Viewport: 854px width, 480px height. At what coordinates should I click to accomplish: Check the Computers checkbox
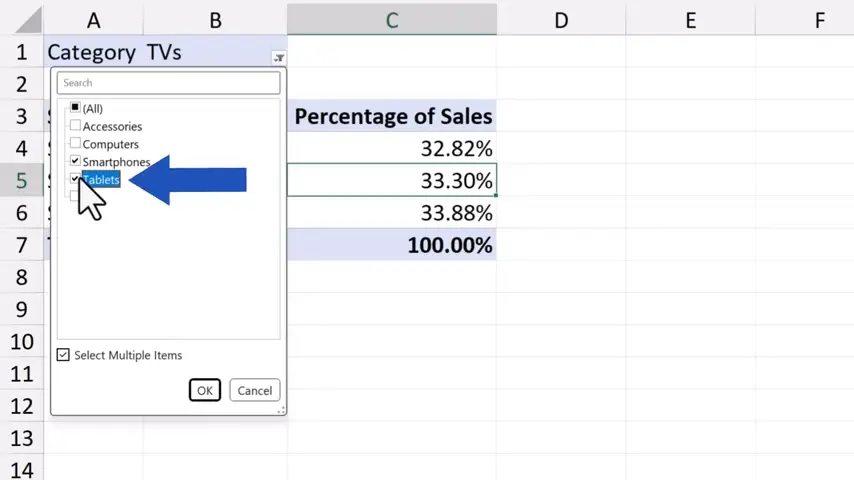75,144
